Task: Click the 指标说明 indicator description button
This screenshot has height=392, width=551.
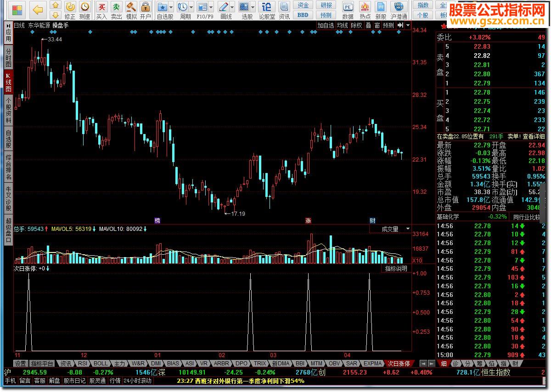Action: point(396,269)
